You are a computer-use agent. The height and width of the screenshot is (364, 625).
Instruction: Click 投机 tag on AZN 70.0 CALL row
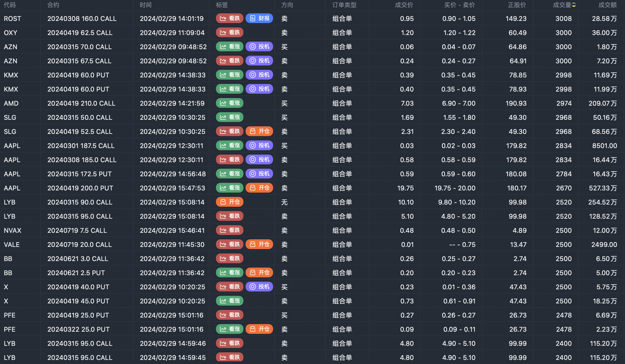pyautogui.click(x=259, y=47)
